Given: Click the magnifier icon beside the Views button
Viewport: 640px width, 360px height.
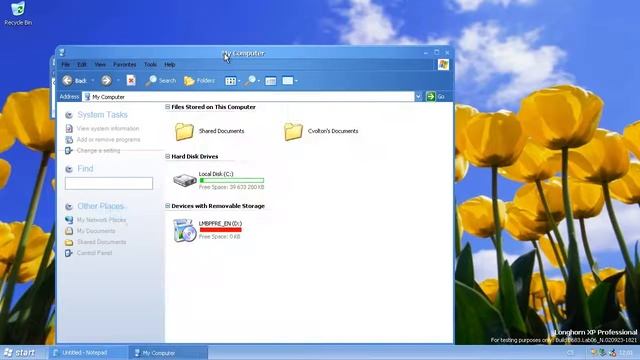Looking at the screenshot, I should coord(250,81).
